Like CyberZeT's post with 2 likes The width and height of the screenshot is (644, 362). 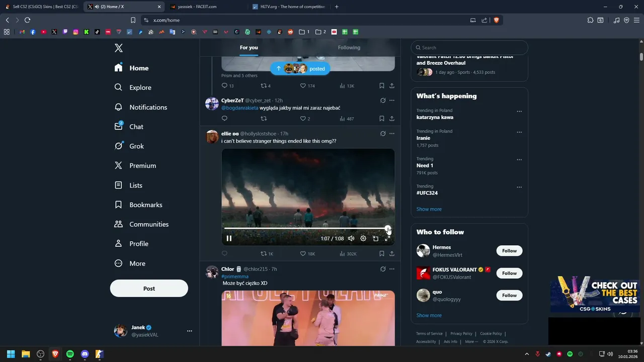pos(305,119)
